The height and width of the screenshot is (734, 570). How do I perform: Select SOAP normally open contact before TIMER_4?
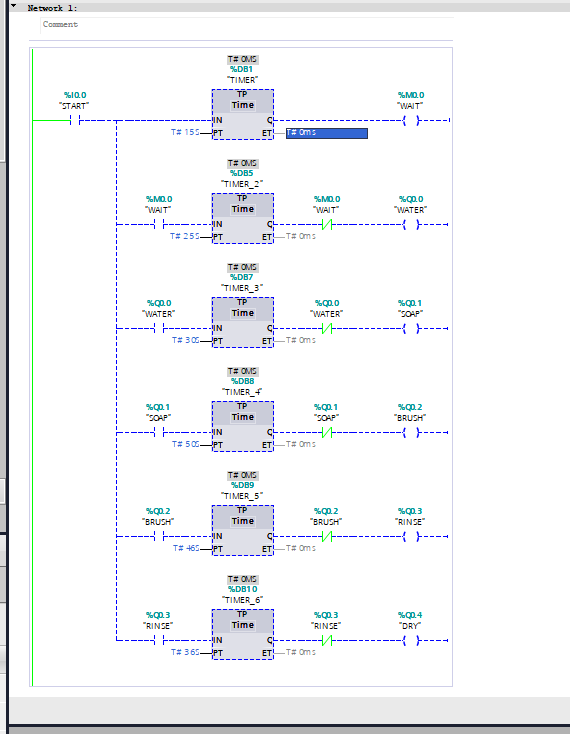click(x=159, y=433)
